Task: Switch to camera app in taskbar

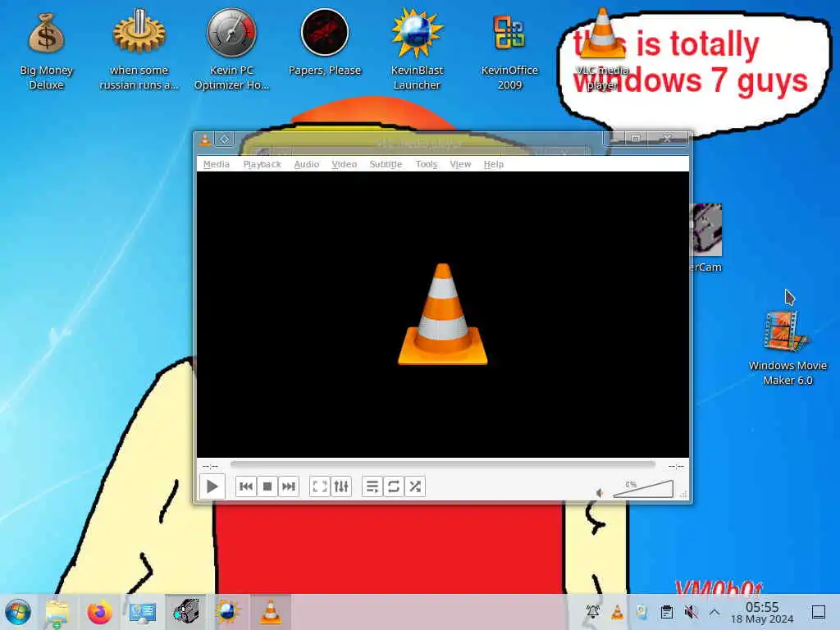Action: [186, 612]
